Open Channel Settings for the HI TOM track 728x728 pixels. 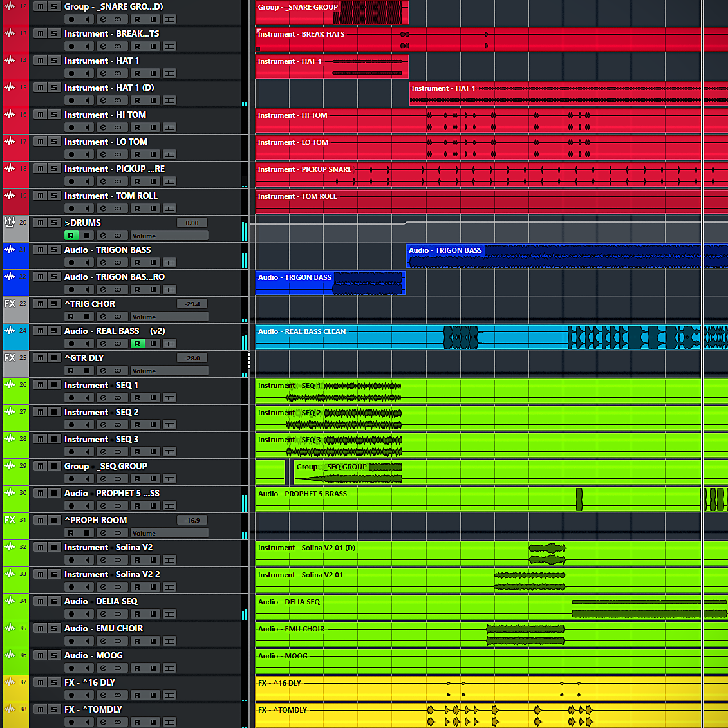pyautogui.click(x=104, y=127)
